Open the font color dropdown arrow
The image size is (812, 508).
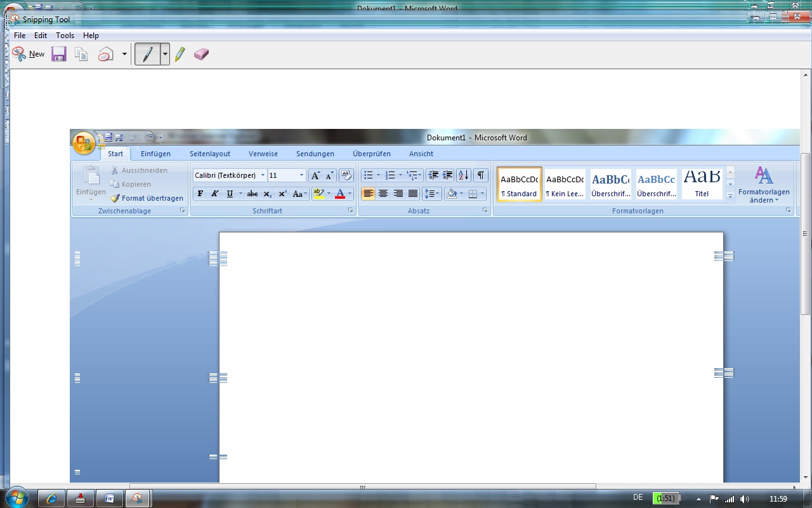coord(350,194)
